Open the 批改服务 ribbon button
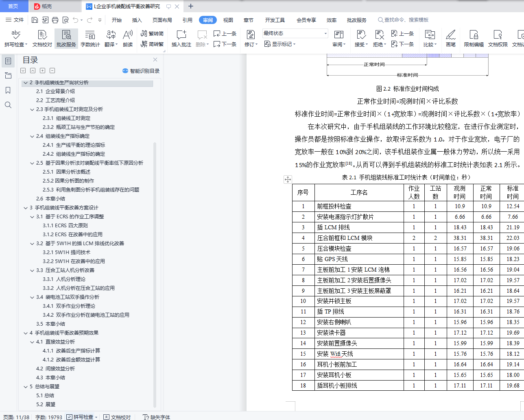The image size is (524, 420). 66,39
